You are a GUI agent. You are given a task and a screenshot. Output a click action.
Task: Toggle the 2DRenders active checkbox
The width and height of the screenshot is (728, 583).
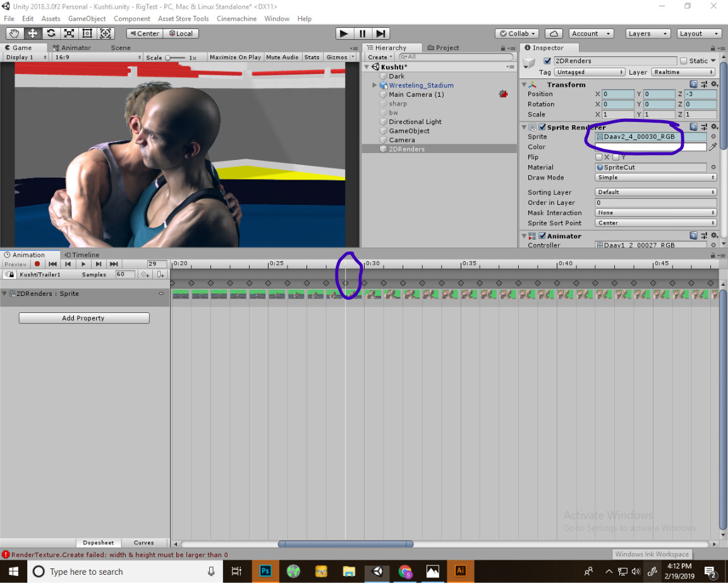pyautogui.click(x=547, y=61)
